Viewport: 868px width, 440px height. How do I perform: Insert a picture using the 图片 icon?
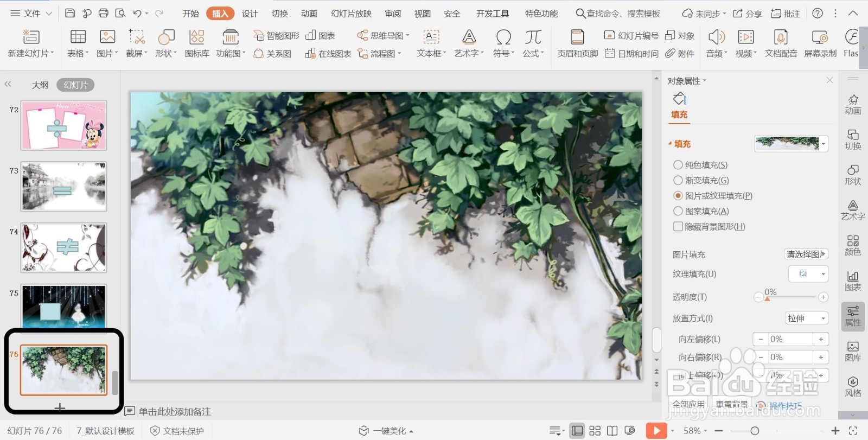(x=107, y=43)
